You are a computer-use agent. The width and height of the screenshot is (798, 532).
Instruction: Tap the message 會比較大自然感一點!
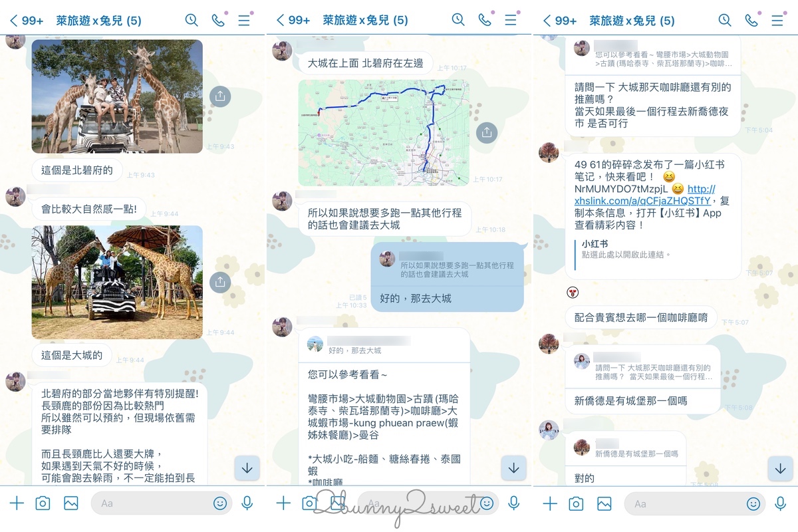[x=89, y=209]
